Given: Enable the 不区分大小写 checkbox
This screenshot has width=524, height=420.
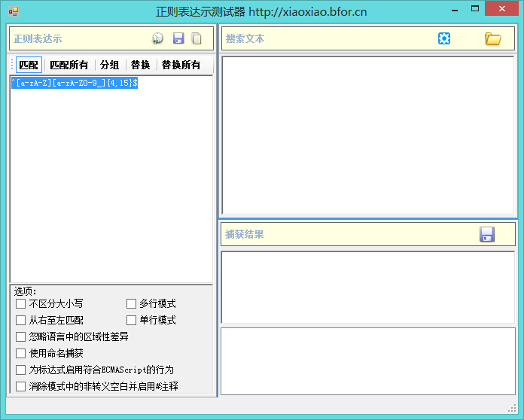Looking at the screenshot, I should (20, 304).
